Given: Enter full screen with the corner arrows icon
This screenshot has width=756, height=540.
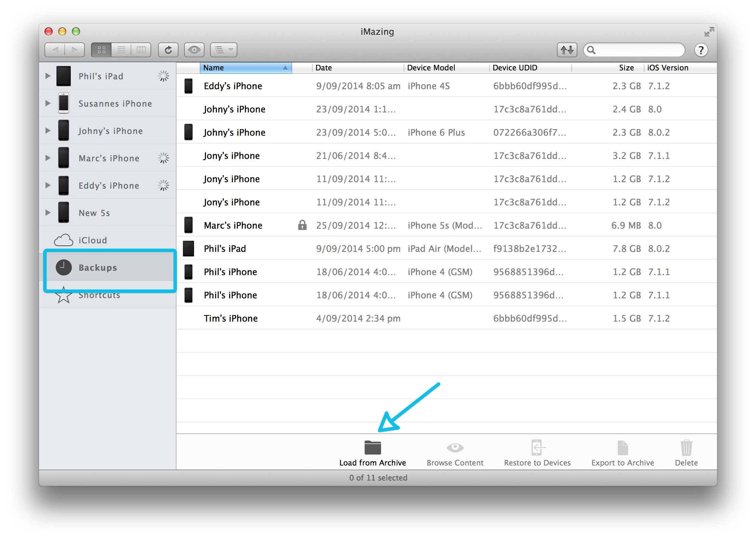Looking at the screenshot, I should pyautogui.click(x=709, y=32).
